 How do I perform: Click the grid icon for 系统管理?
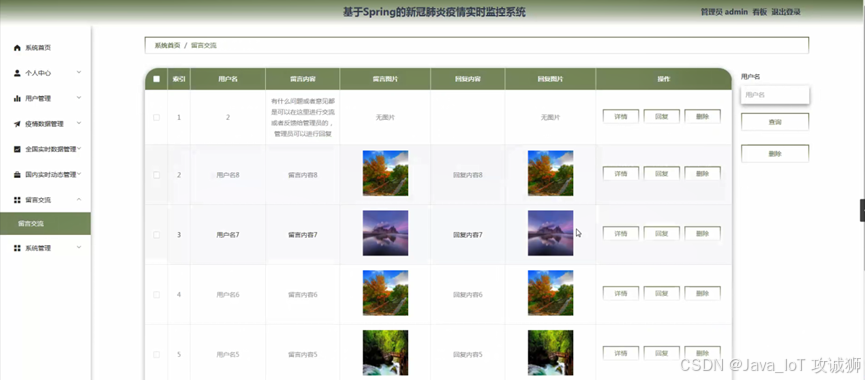pos(17,248)
